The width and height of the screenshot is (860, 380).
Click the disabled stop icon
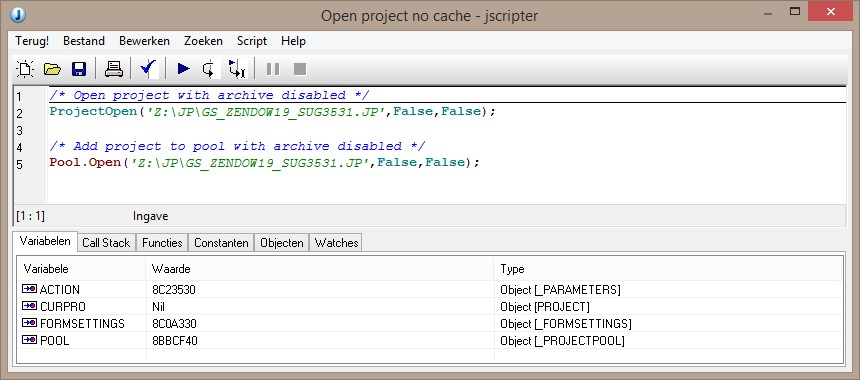[x=299, y=69]
